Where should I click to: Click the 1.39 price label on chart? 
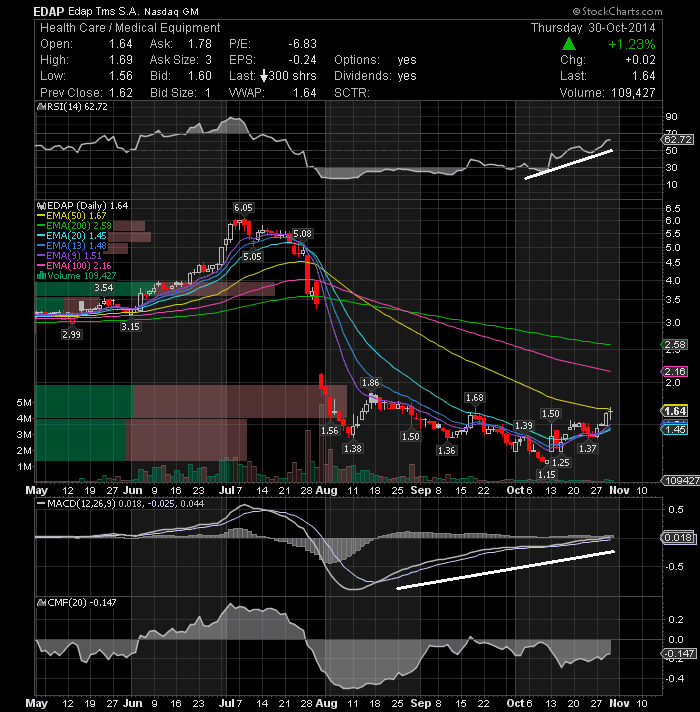click(x=524, y=425)
